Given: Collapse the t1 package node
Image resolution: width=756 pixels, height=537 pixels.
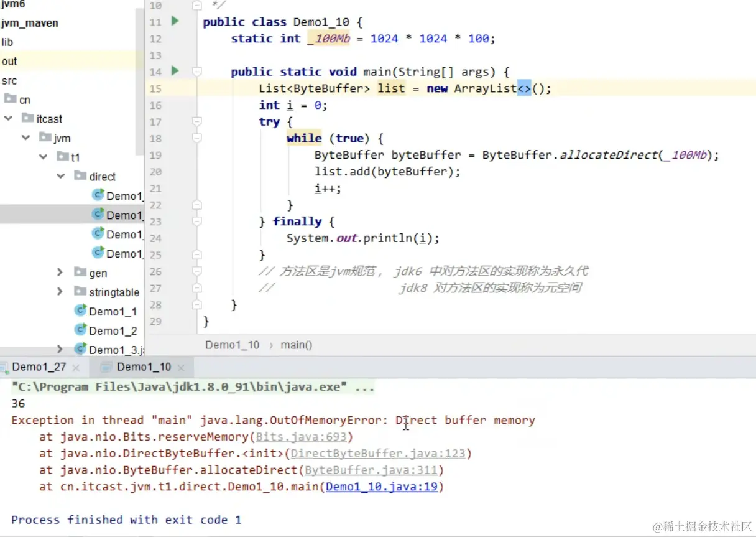Looking at the screenshot, I should tap(44, 157).
